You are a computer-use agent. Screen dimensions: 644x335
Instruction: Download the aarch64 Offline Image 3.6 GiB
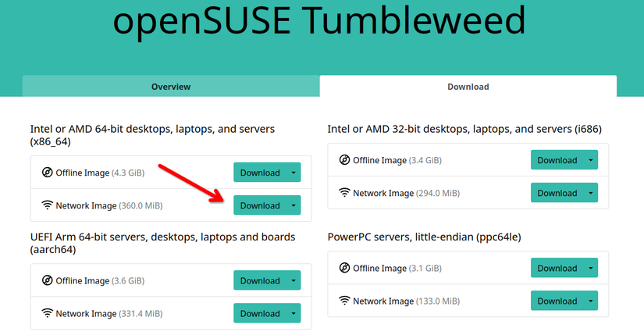click(x=260, y=280)
